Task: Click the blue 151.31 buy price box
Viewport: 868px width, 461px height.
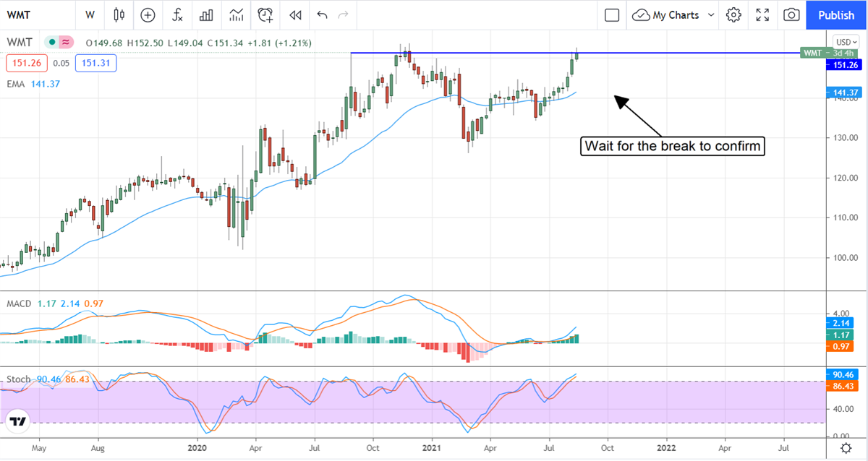Action: tap(95, 64)
